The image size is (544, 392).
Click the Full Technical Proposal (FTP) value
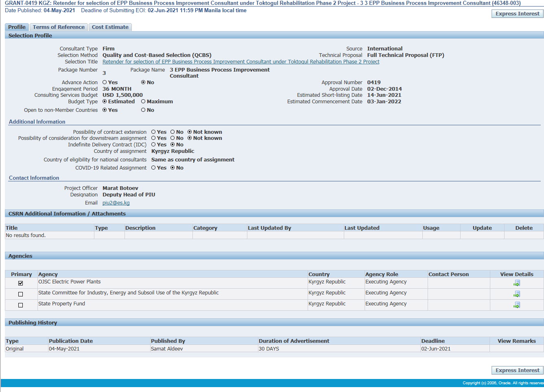406,55
